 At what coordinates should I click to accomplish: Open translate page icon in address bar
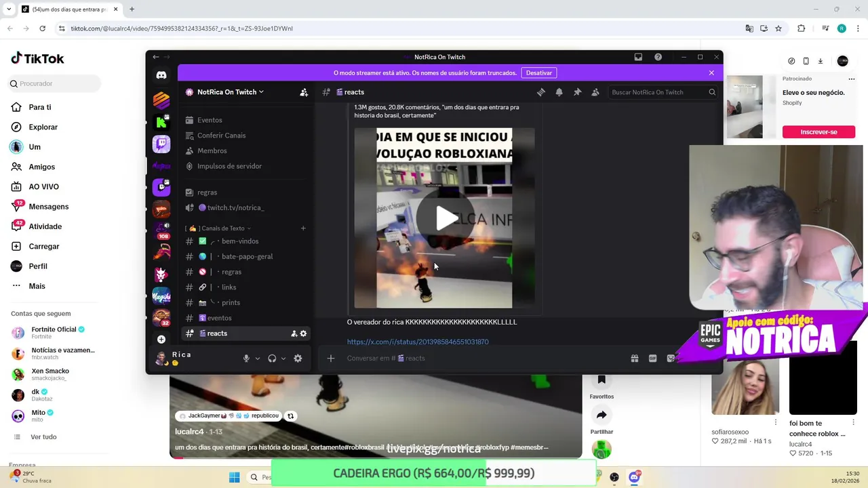749,28
